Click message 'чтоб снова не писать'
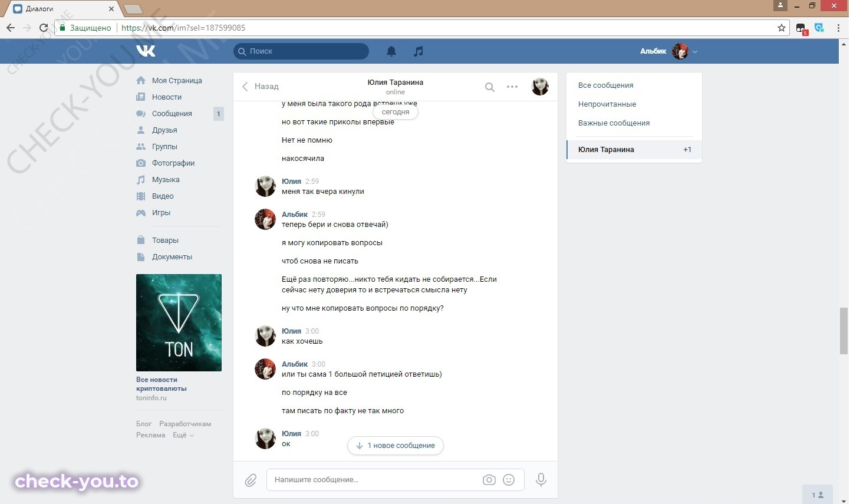The height and width of the screenshot is (504, 850). coord(320,261)
